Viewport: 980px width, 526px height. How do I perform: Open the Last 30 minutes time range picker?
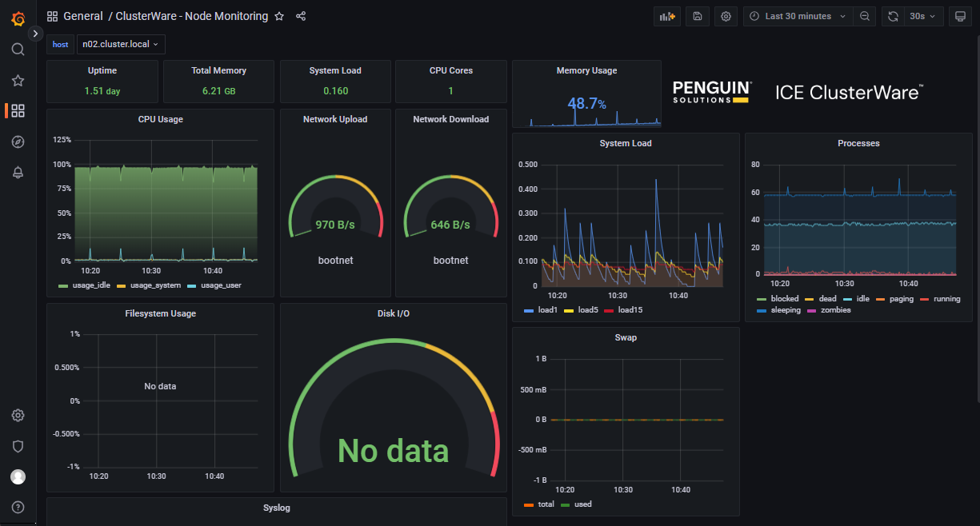tap(797, 16)
